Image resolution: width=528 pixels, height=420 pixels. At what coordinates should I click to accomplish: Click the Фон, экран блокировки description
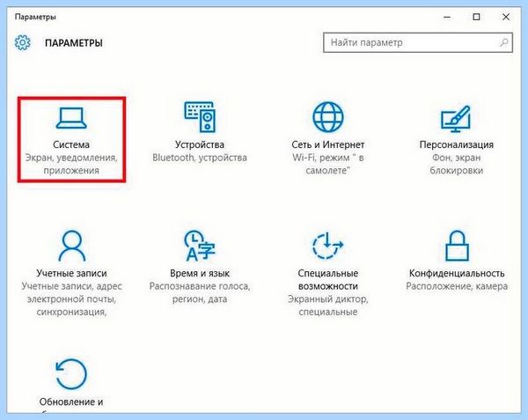pyautogui.click(x=456, y=164)
